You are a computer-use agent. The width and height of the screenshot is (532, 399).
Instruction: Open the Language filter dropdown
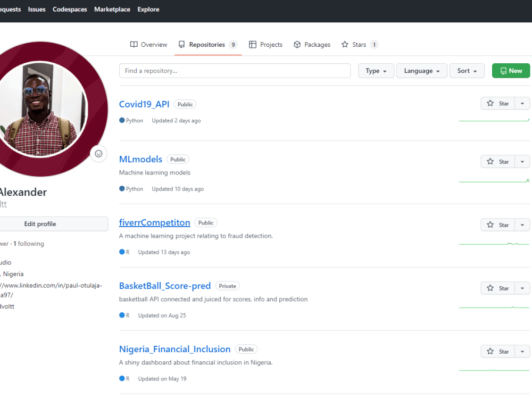[422, 71]
